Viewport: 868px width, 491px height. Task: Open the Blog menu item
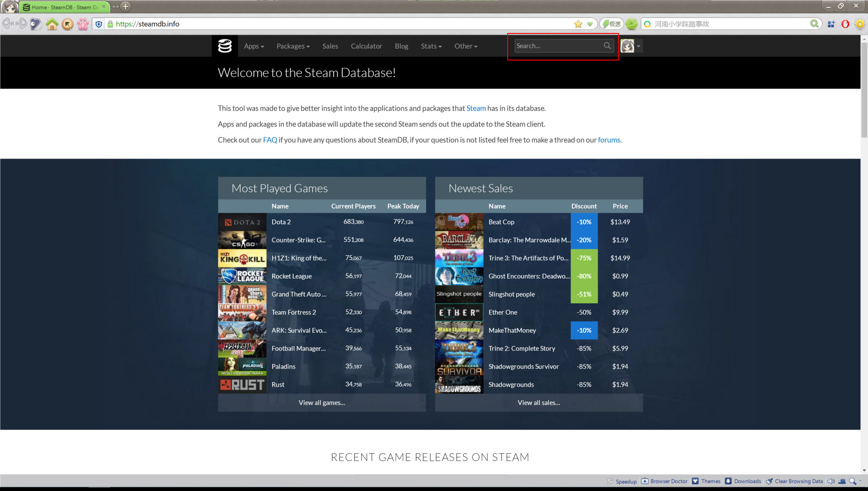click(x=401, y=46)
